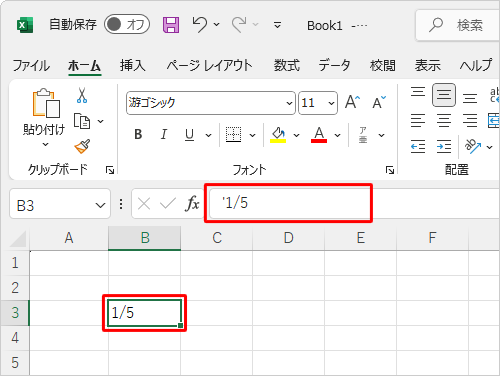
Task: Toggle the AutoSave switch
Action: point(127,24)
